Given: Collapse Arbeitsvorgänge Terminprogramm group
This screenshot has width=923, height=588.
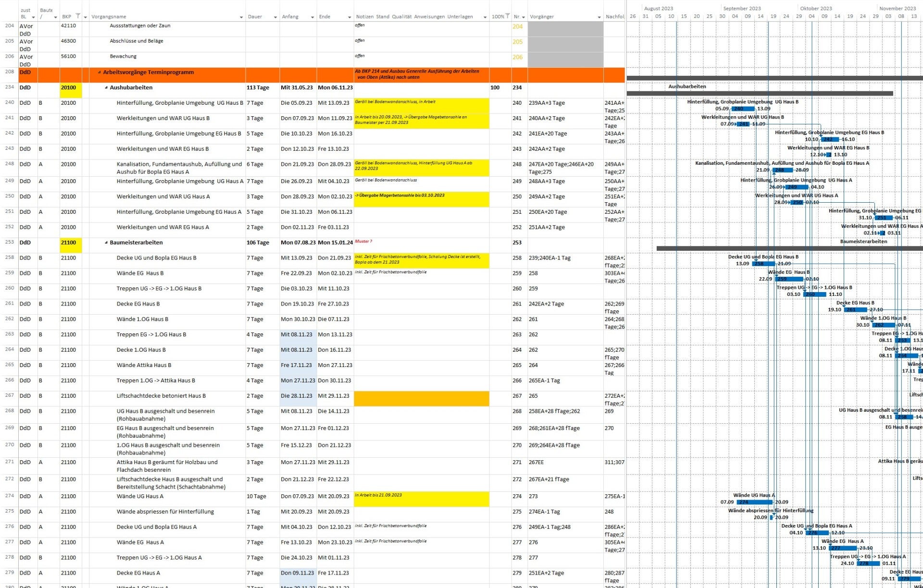Looking at the screenshot, I should click(x=100, y=73).
